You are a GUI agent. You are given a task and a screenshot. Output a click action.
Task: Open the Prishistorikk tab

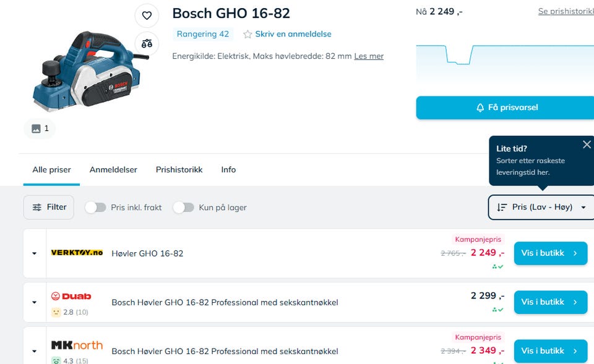[179, 169]
